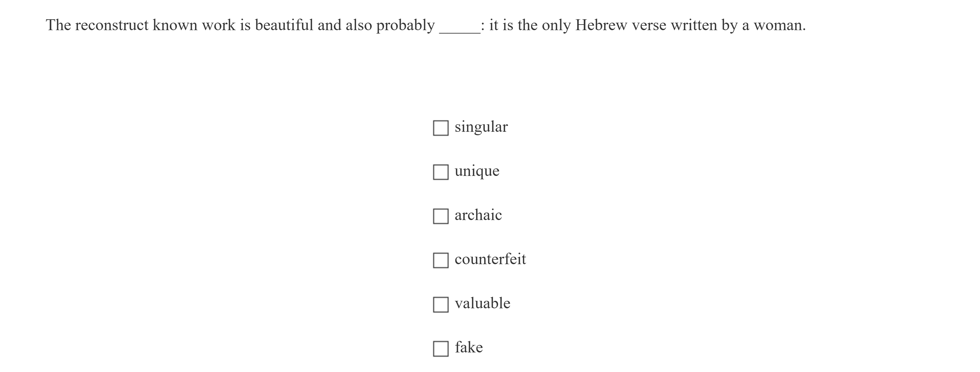Check the "counterfeit" answer checkbox
This screenshot has width=980, height=372.
coord(441,260)
